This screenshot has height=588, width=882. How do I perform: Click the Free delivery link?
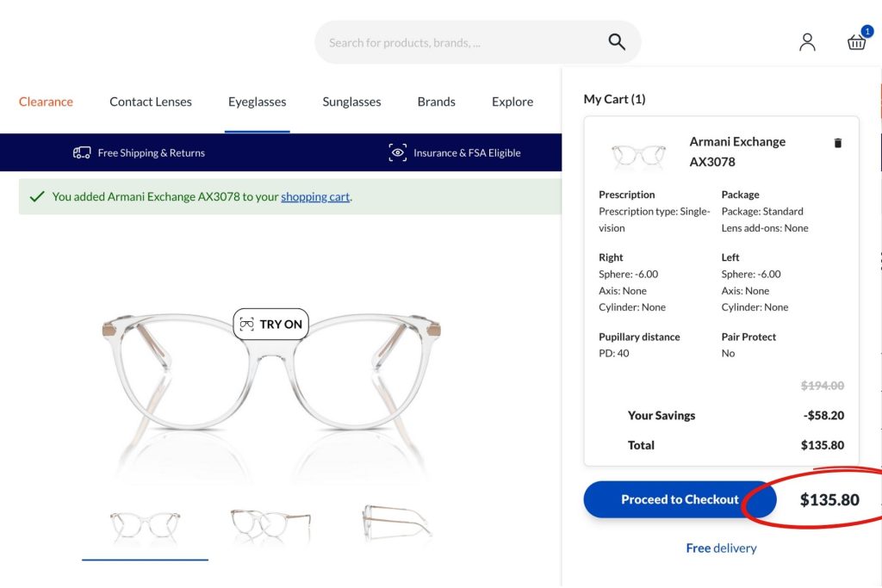[721, 548]
